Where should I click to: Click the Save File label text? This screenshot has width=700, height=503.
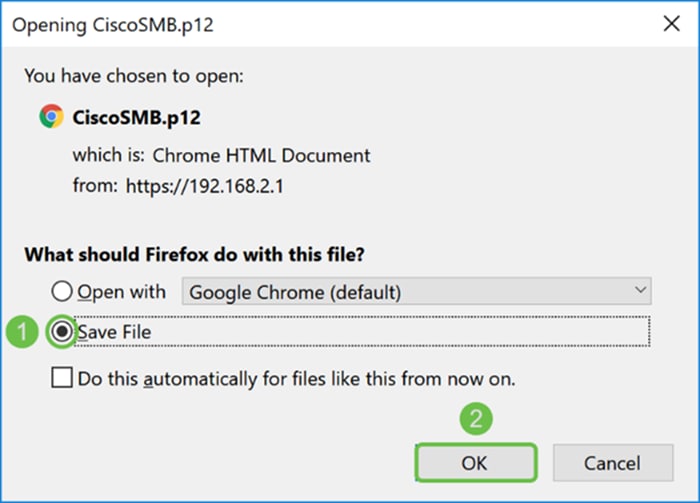[x=114, y=332]
